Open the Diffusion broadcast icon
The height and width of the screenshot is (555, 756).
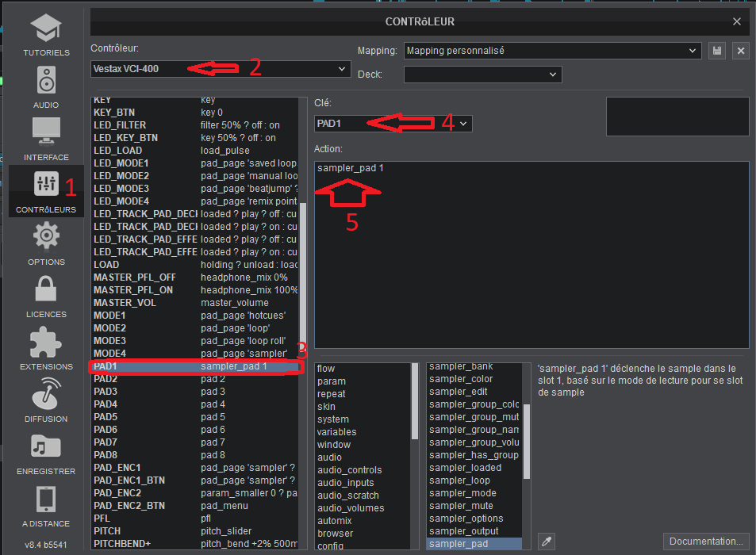point(46,395)
